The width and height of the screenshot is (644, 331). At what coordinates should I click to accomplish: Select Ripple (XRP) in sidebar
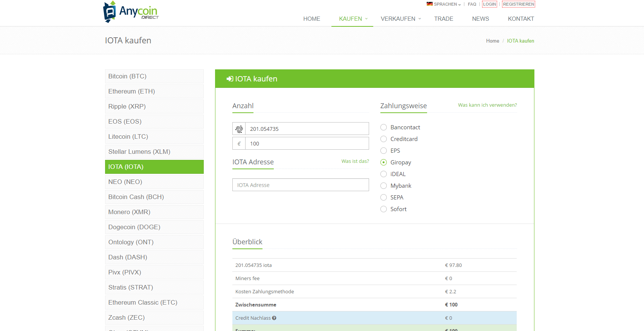coord(154,106)
